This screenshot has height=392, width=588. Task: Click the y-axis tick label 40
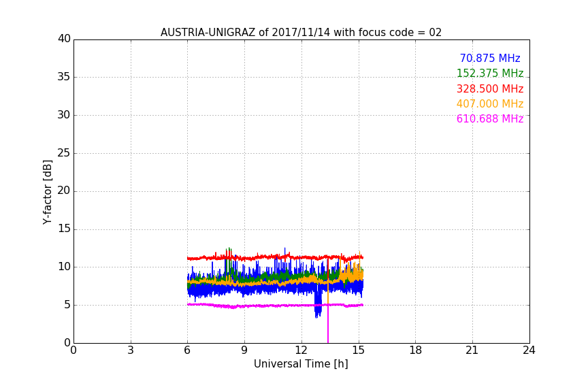click(64, 39)
